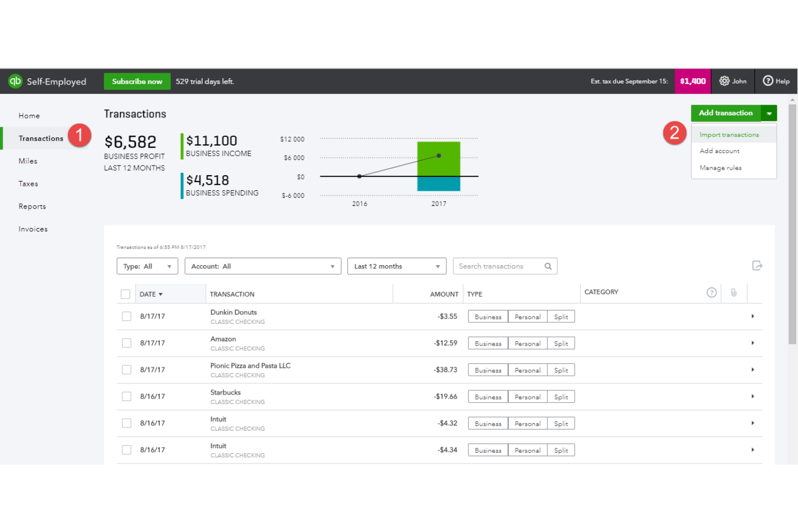Click the attachment paperclip column icon

[734, 292]
